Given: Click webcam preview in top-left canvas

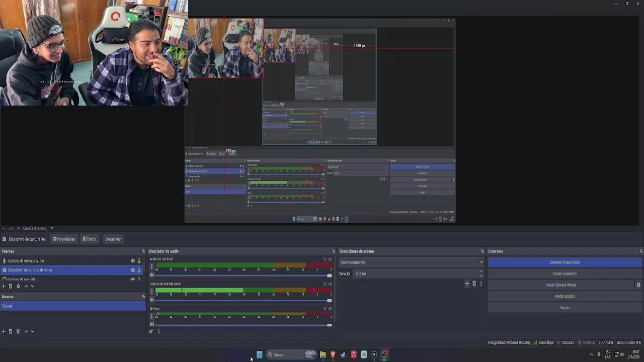Looking at the screenshot, I should tap(94, 53).
